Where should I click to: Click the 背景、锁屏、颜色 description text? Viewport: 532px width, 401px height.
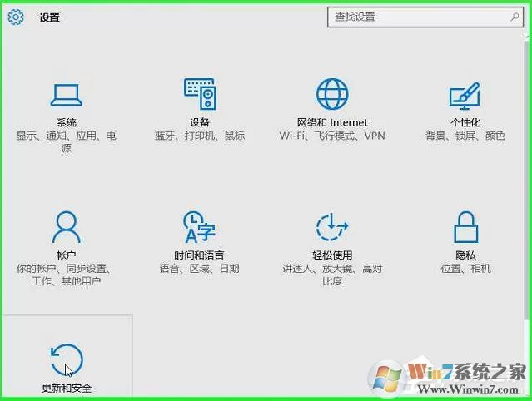coord(465,136)
